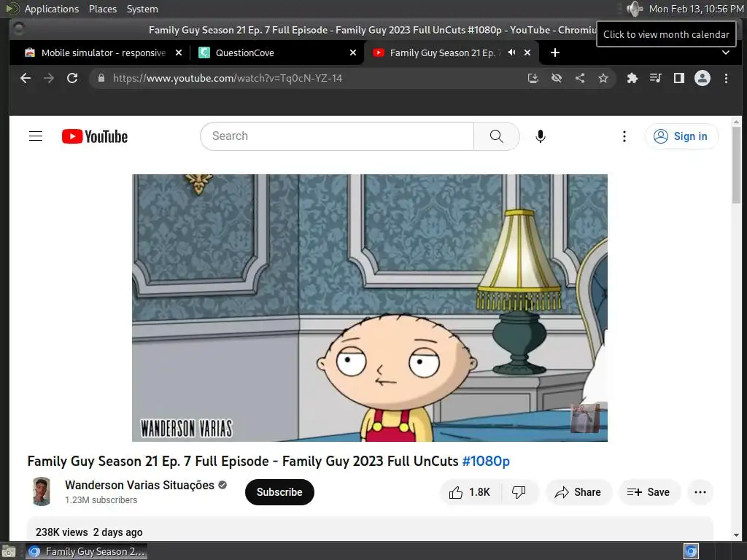
Task: Expand description at 238K views
Action: coord(370,531)
